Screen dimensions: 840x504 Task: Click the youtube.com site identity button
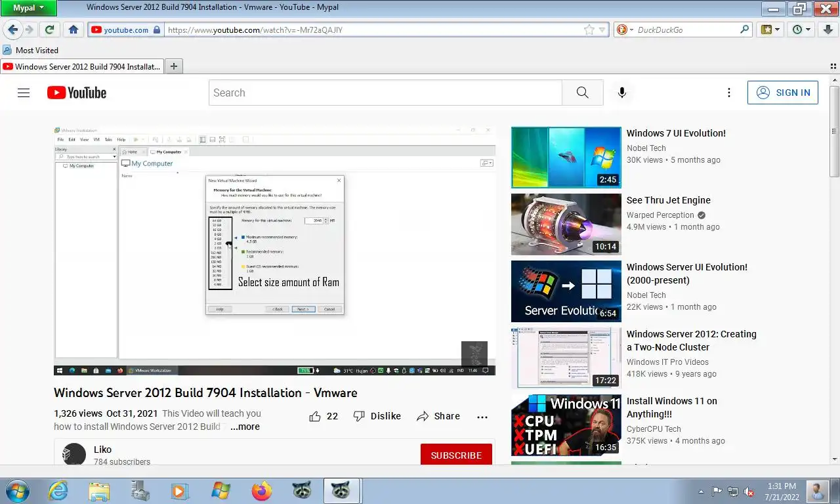[x=125, y=30]
